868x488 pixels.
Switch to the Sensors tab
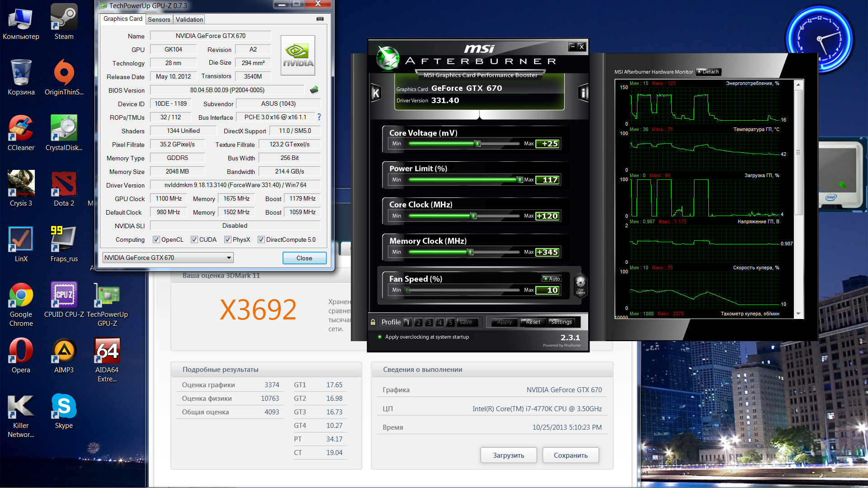click(x=159, y=19)
